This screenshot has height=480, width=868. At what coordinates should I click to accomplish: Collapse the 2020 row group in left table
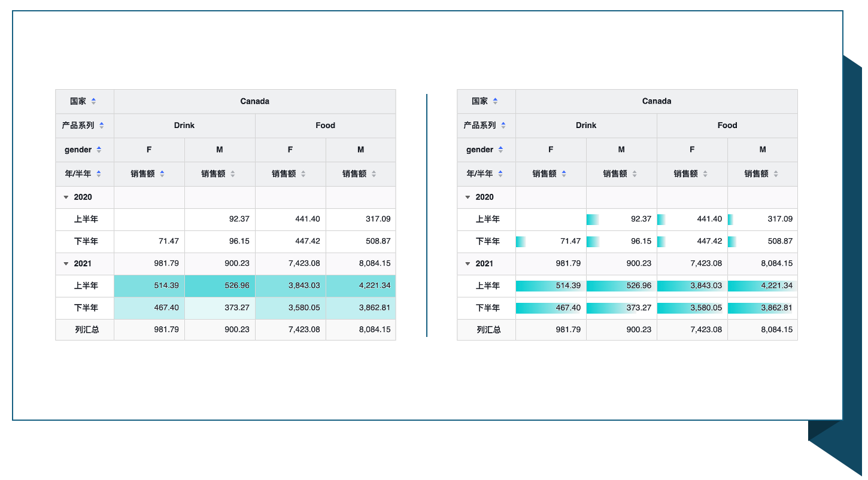pos(66,198)
